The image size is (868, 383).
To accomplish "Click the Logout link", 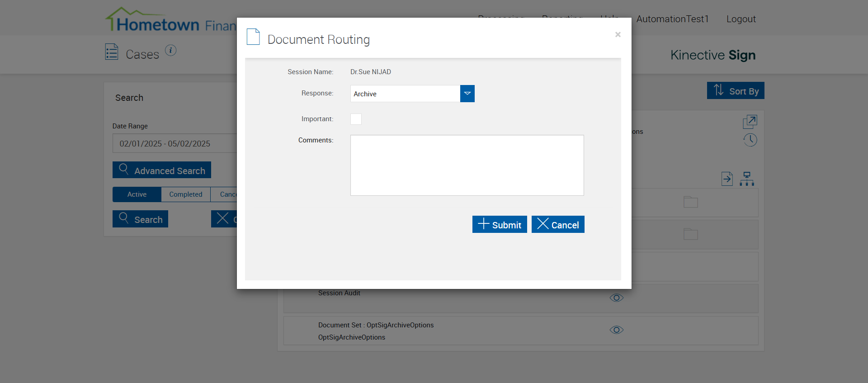I will tap(741, 19).
